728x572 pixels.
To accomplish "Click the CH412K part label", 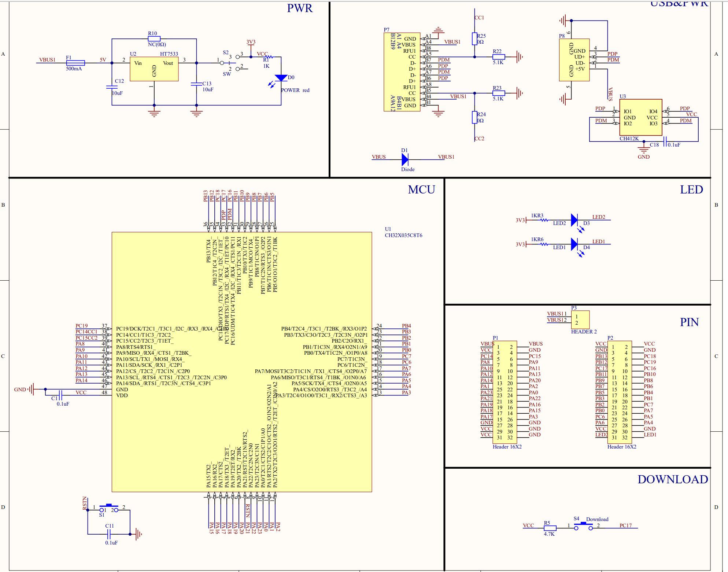I will point(629,139).
